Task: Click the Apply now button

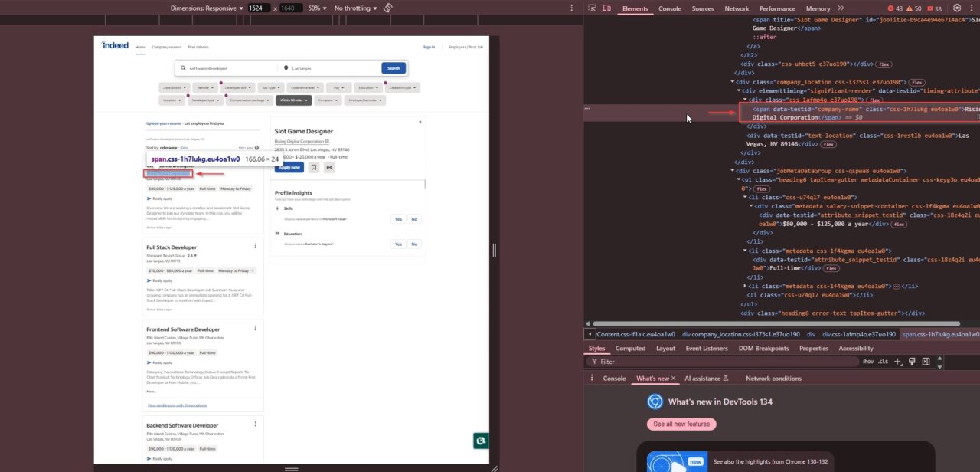Action: coord(290,167)
